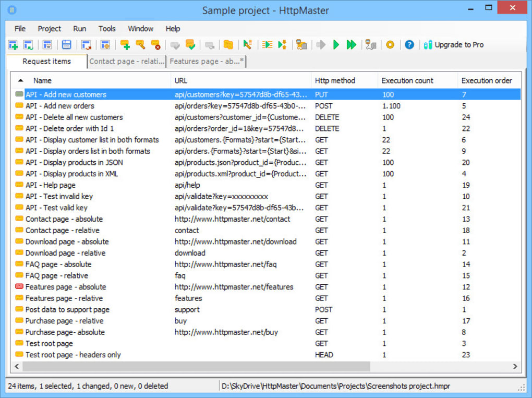Click the sort arrow in the first column header
Screen dimensions: 532x398
[21, 81]
